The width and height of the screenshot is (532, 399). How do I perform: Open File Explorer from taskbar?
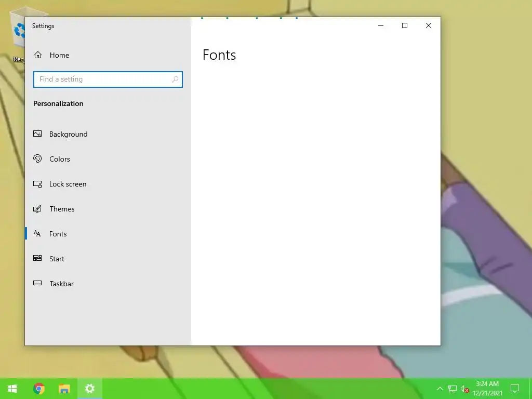pos(64,389)
